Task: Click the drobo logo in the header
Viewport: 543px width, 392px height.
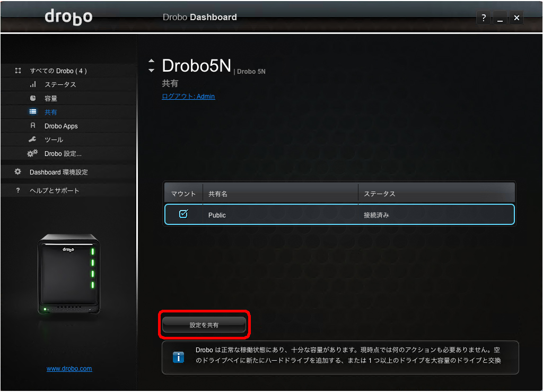Action: coord(68,18)
